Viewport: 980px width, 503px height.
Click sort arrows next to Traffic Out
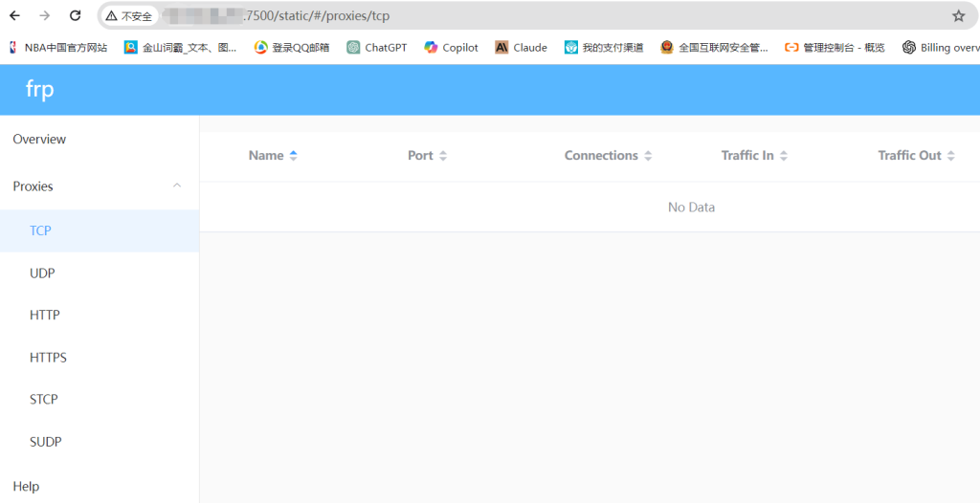tap(950, 156)
